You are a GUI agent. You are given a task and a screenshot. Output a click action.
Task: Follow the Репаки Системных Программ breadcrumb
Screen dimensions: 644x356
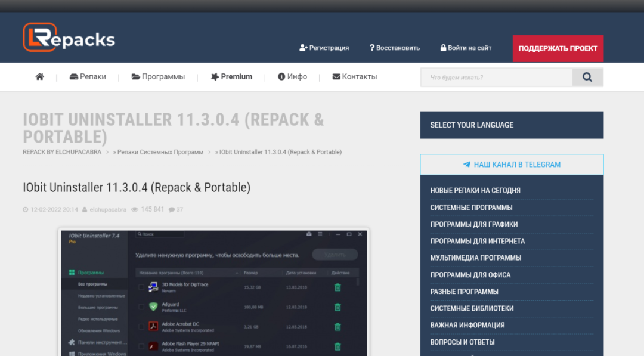click(160, 152)
